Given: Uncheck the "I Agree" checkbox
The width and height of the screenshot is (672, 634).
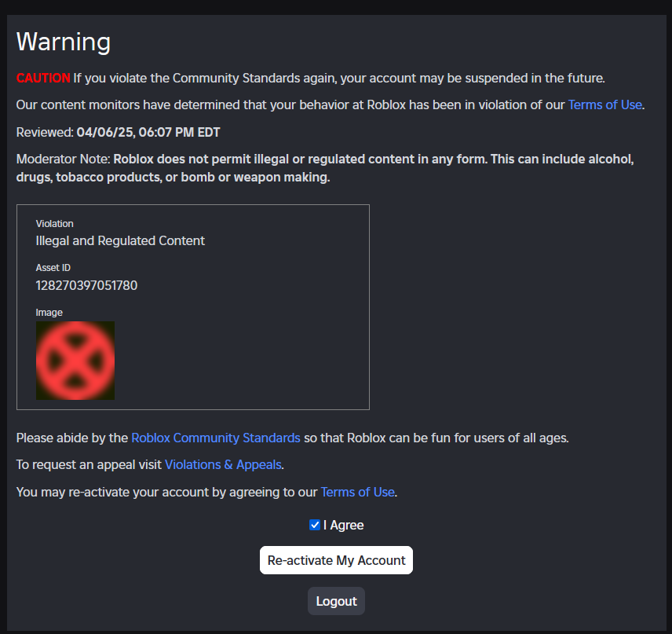Looking at the screenshot, I should coord(314,525).
